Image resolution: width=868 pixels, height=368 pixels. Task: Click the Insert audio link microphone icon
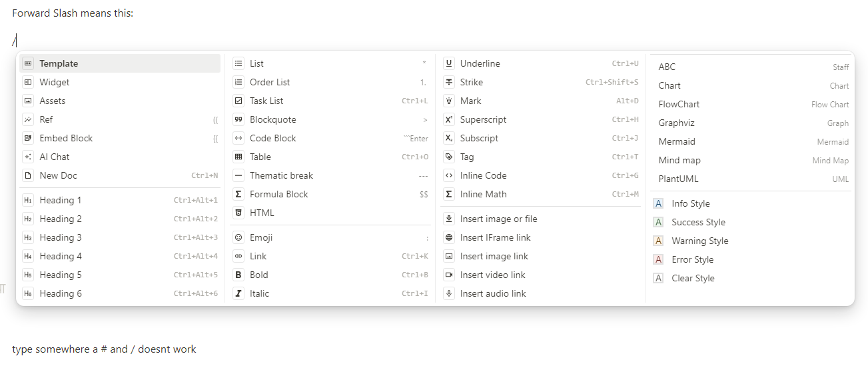(449, 293)
